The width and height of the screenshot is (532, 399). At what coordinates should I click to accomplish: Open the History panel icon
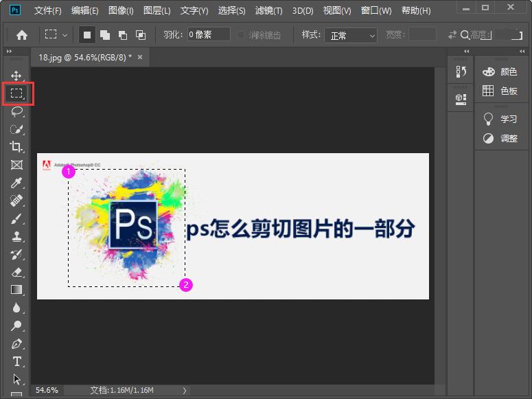coord(461,71)
